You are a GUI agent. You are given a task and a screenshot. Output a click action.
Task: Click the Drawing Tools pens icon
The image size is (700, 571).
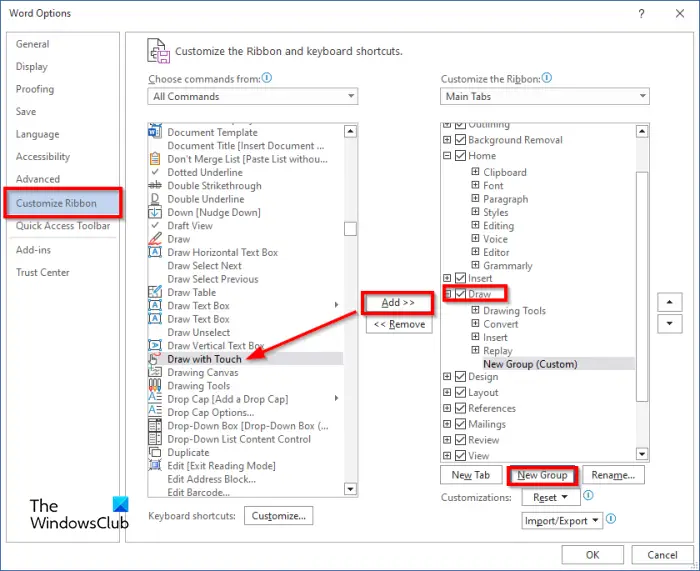coord(154,385)
